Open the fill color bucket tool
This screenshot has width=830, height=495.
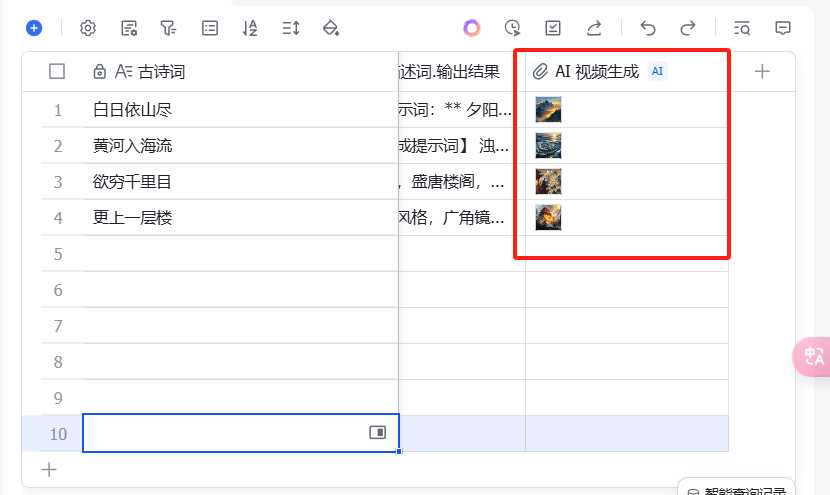331,28
